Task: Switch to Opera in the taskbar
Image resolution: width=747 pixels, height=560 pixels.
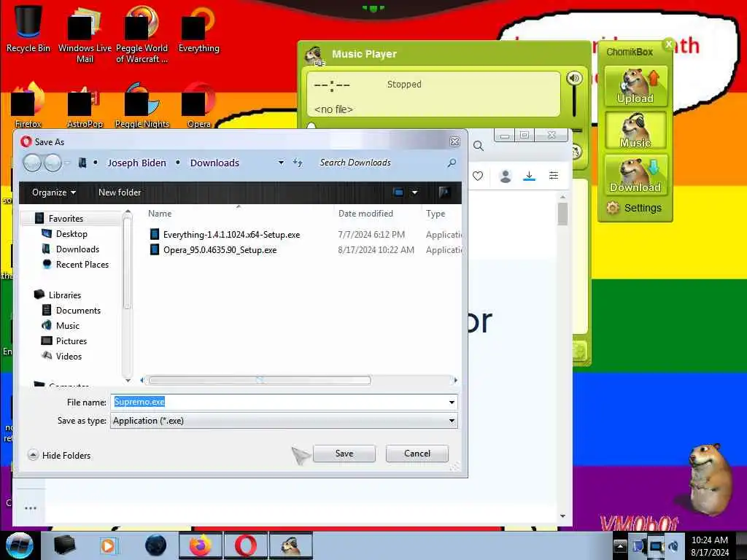Action: coord(245,545)
